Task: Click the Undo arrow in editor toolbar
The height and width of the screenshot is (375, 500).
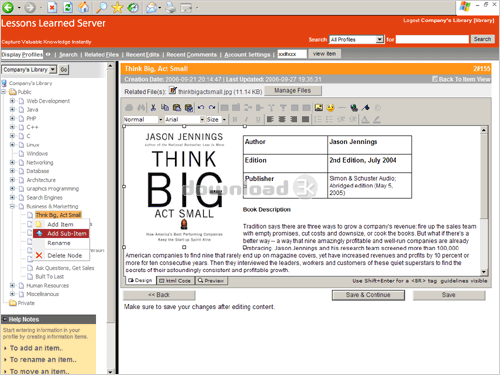Action: (201, 107)
